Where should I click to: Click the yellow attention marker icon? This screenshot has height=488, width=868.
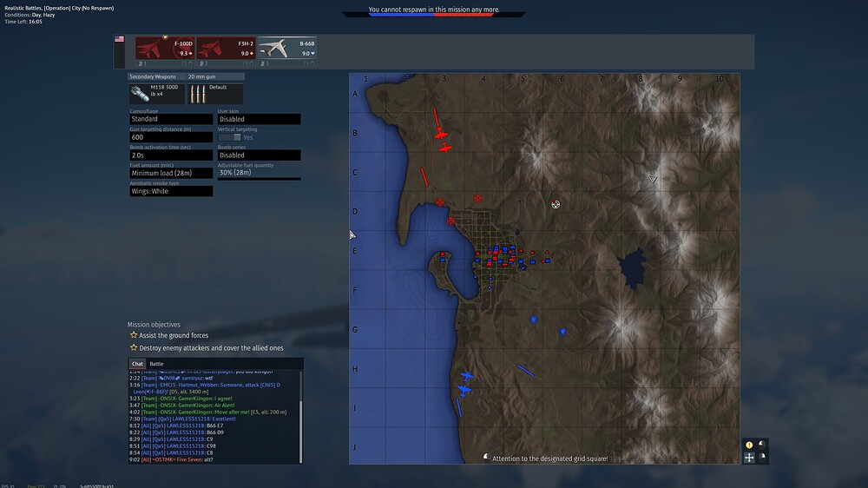[749, 445]
